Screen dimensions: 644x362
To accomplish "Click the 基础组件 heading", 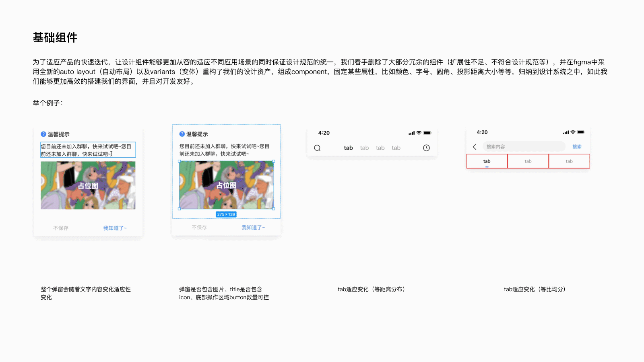I will [x=55, y=37].
